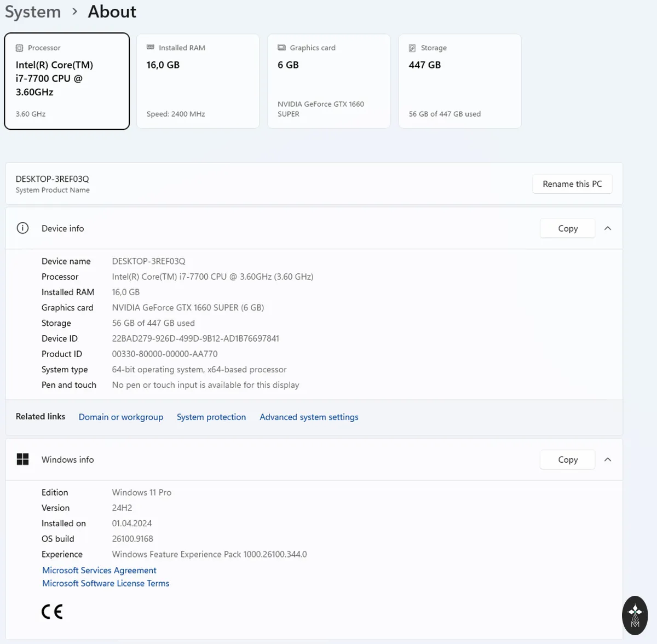657x644 pixels.
Task: Select the Storage summary card
Action: [460, 81]
